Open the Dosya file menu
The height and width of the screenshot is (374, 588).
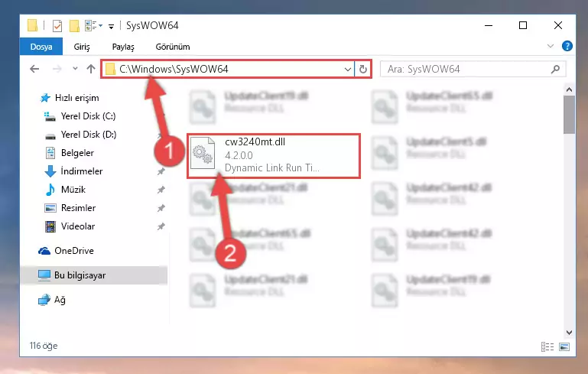[x=41, y=47]
